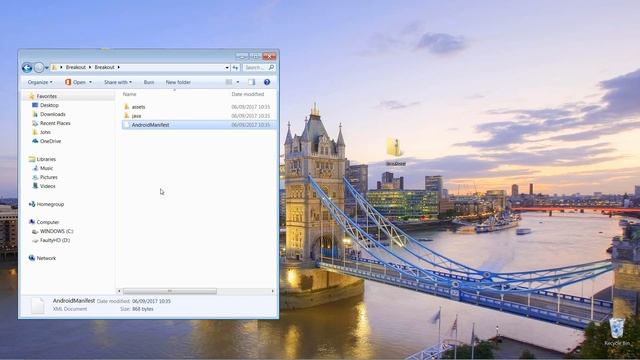Expand the Open button dropdown arrow

click(x=91, y=82)
